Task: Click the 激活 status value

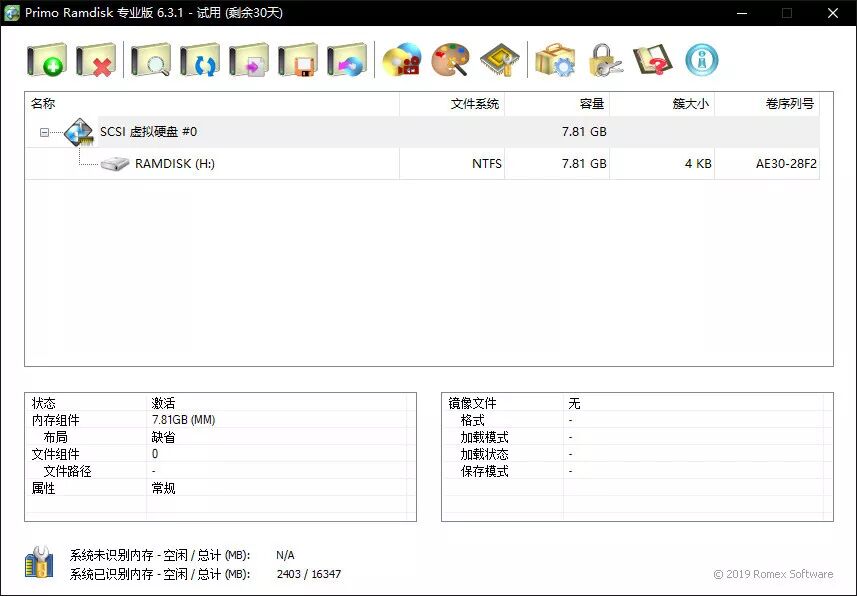Action: pos(163,403)
